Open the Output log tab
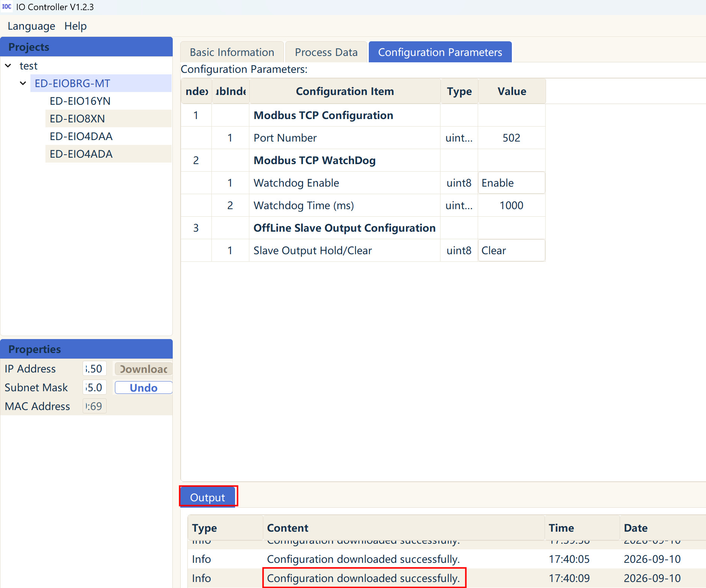The height and width of the screenshot is (588, 706). pyautogui.click(x=208, y=497)
